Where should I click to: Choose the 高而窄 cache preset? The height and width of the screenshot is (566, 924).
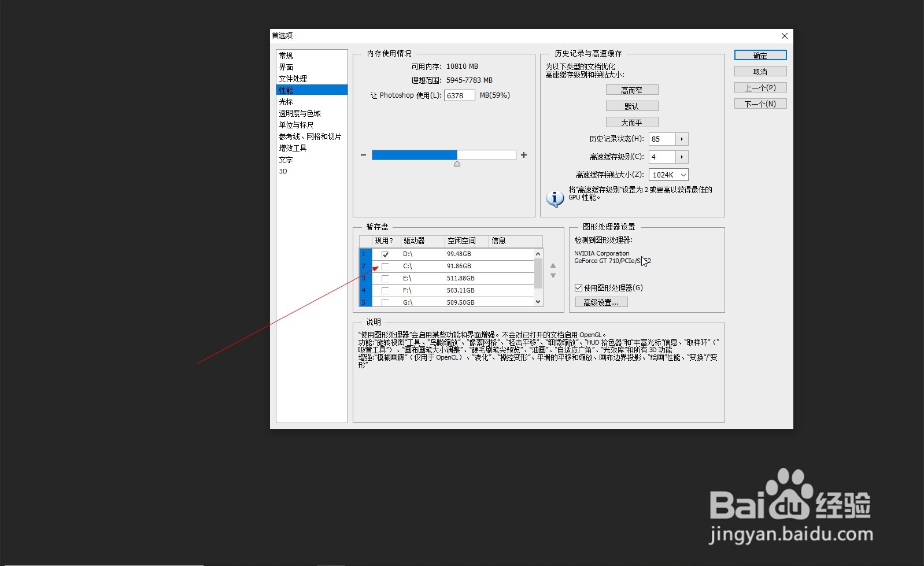(632, 90)
